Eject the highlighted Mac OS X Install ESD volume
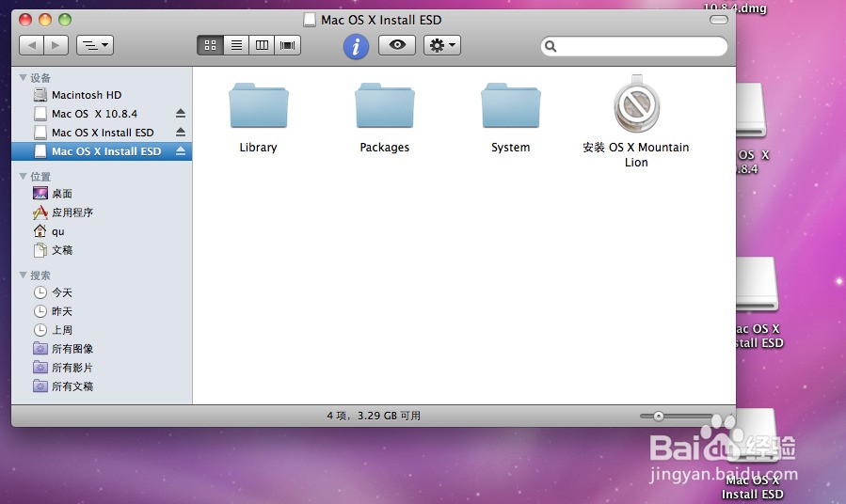Viewport: 846px width, 504px height. coord(181,151)
